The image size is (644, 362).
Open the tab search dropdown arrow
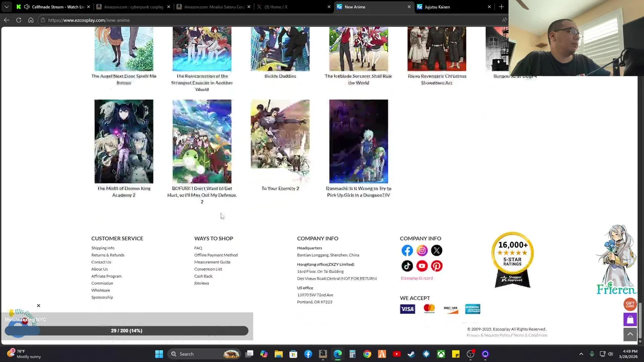(7, 7)
